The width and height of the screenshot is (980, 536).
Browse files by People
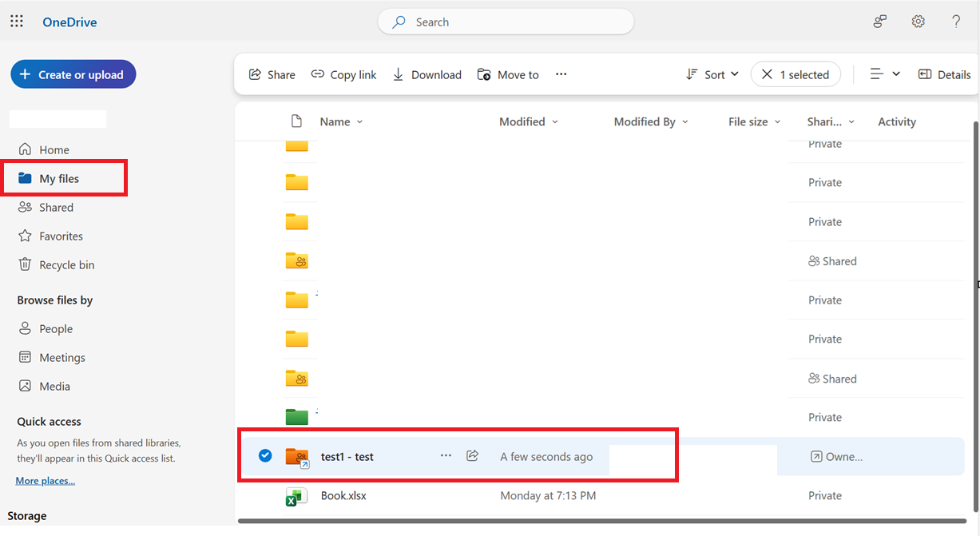(x=46, y=328)
